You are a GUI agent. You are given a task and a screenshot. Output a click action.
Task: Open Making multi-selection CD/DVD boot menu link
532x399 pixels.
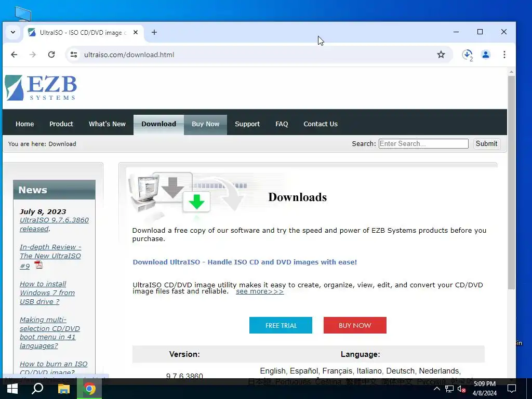(x=49, y=333)
